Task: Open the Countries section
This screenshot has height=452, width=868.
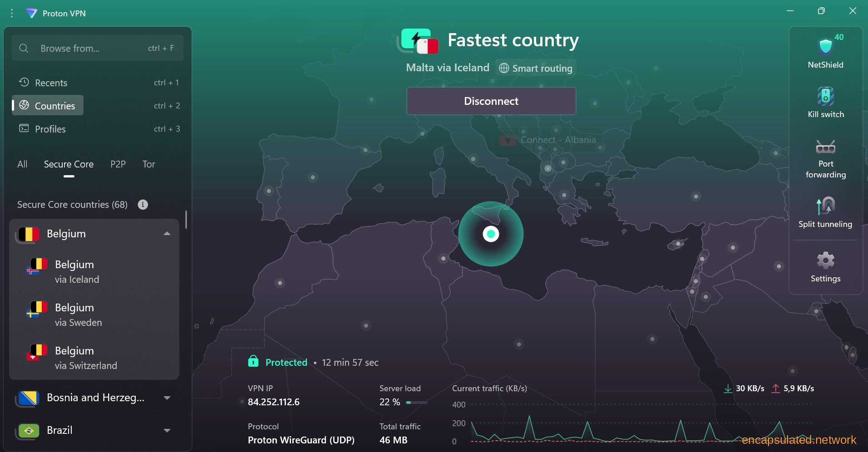Action: pos(98,105)
